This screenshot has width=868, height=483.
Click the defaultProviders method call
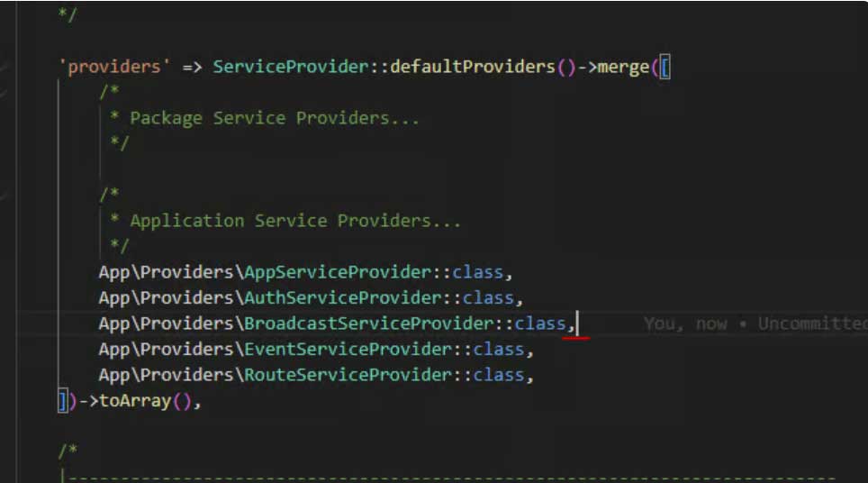471,68
